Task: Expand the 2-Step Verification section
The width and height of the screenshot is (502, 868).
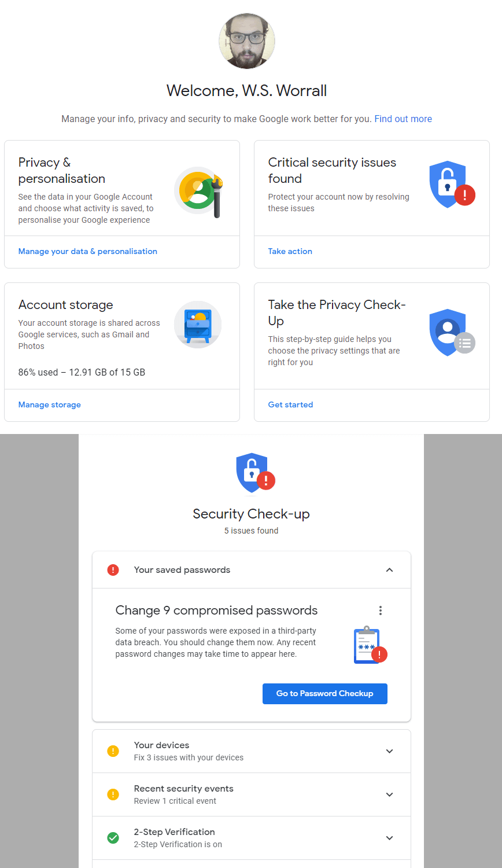Action: [389, 837]
